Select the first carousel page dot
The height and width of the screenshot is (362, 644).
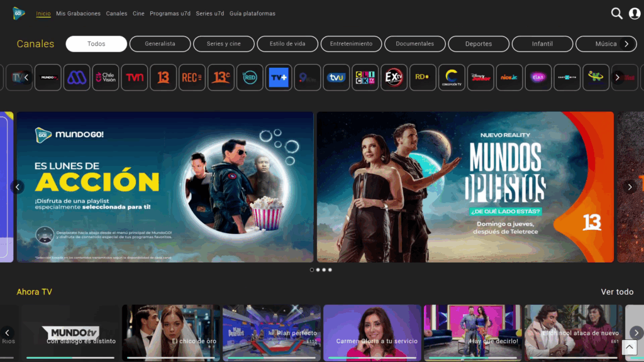pos(312,270)
